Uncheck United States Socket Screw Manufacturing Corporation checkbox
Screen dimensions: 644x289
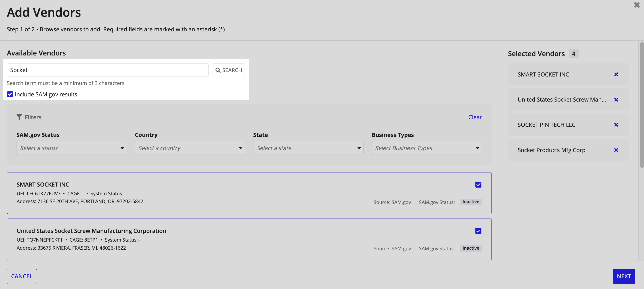coord(478,231)
